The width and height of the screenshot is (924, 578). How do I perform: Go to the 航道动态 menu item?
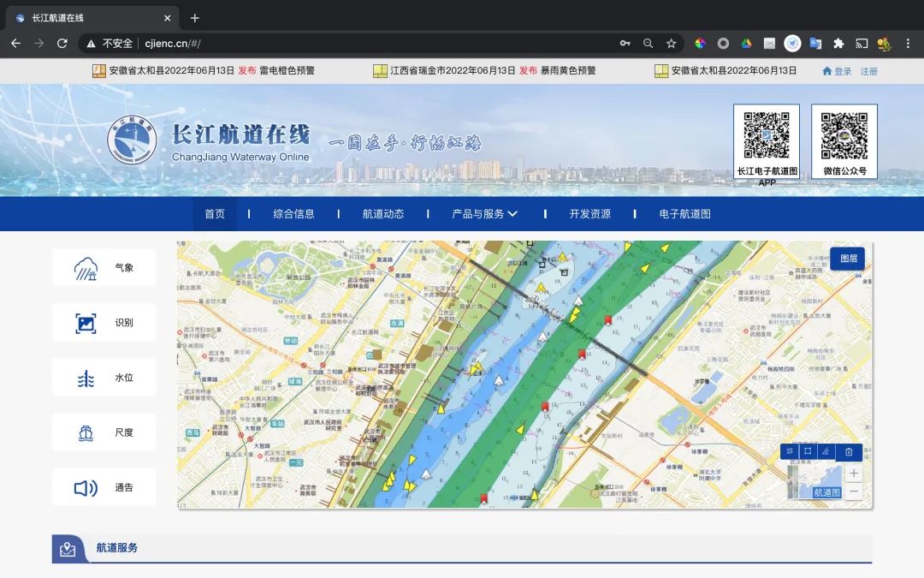383,214
